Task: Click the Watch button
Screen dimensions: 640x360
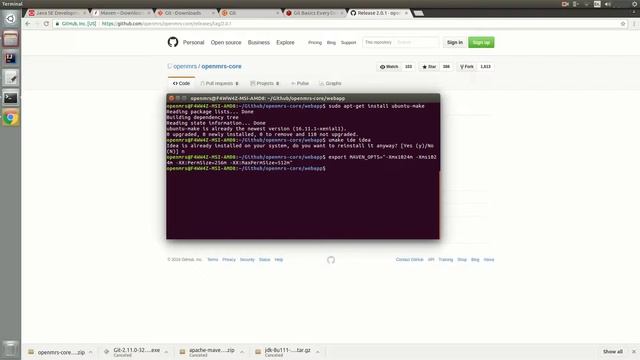Action: (389, 67)
